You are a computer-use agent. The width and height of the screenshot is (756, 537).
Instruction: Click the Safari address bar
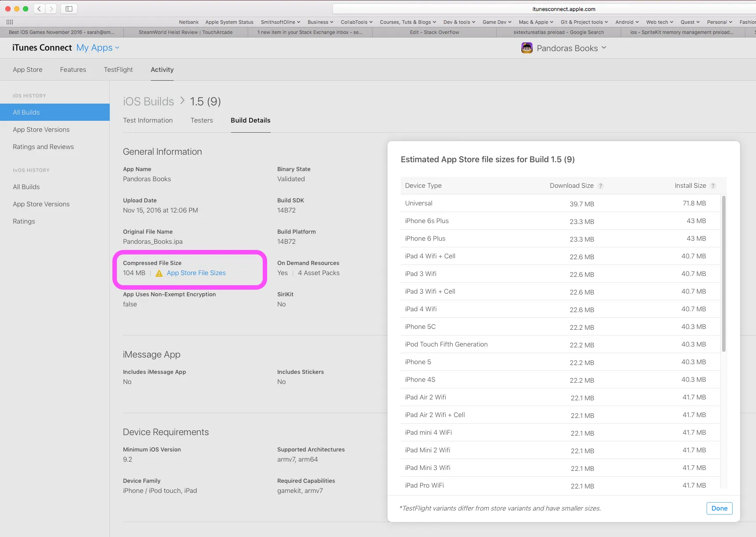point(544,9)
